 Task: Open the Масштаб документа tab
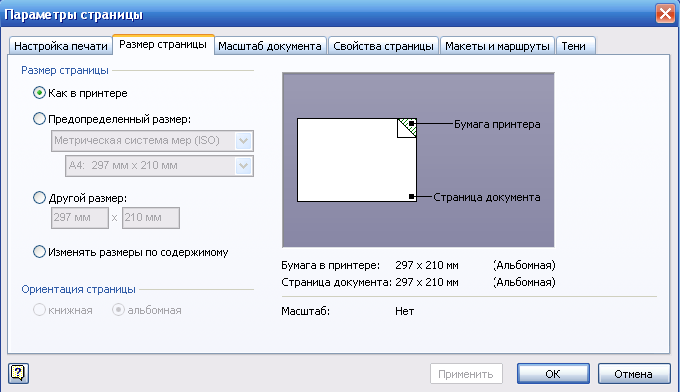click(x=270, y=46)
